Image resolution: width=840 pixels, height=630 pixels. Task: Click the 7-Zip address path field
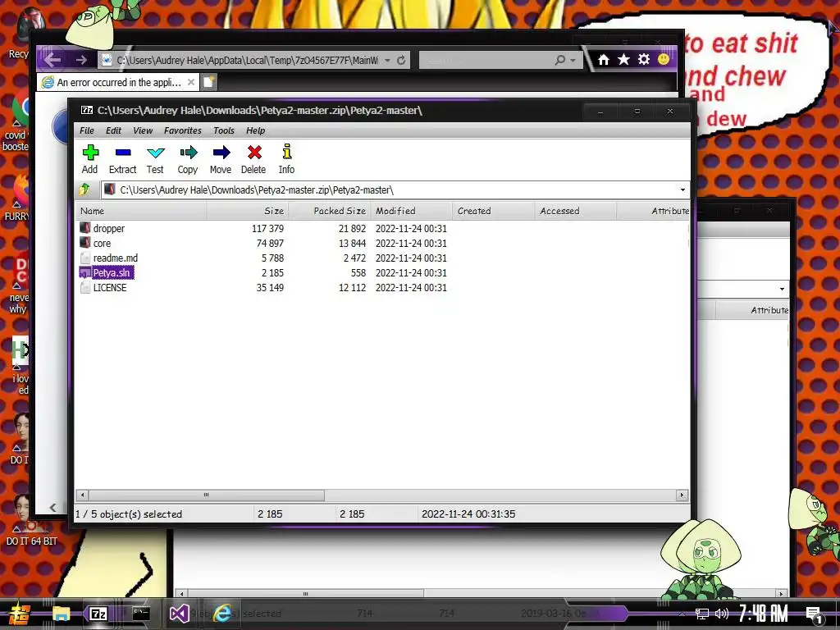(x=395, y=189)
